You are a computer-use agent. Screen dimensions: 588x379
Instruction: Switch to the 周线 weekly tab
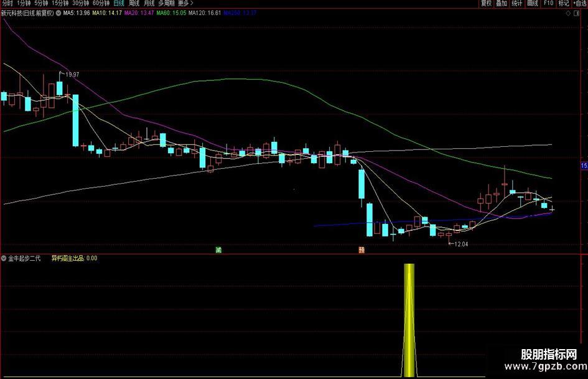pyautogui.click(x=134, y=3)
